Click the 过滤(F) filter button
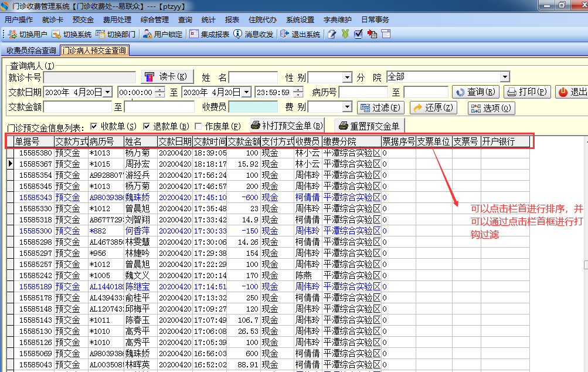Viewport: 588px width, 372px height. pyautogui.click(x=380, y=108)
